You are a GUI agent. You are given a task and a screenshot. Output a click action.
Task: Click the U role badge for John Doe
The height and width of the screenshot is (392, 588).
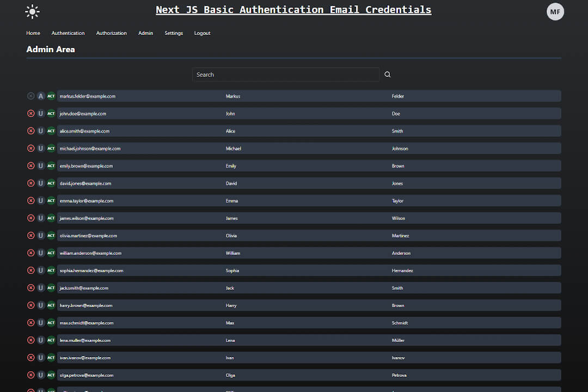[40, 113]
